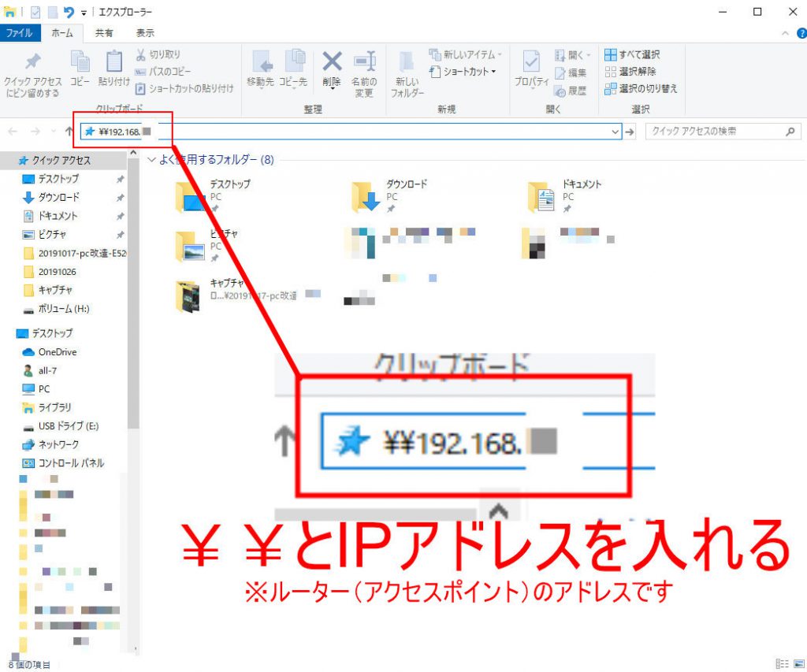
Task: Click the up-arrow parent folder button
Action: click(x=69, y=132)
